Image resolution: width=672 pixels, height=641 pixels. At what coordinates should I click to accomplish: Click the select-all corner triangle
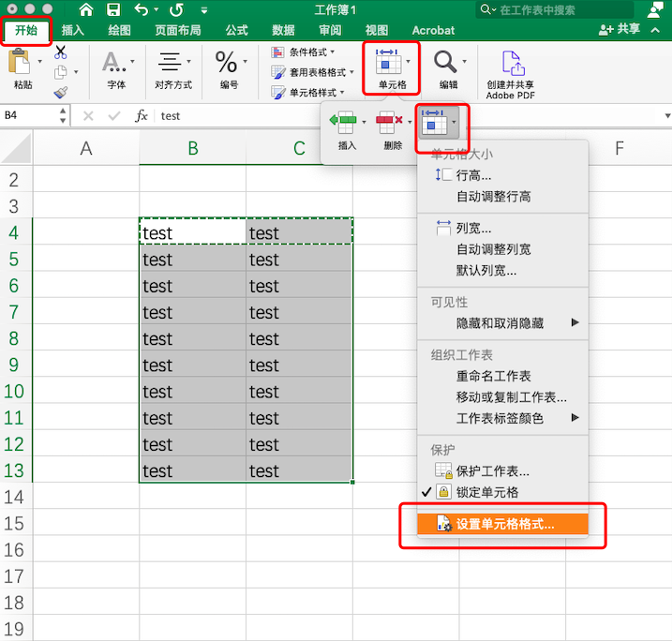point(16,148)
